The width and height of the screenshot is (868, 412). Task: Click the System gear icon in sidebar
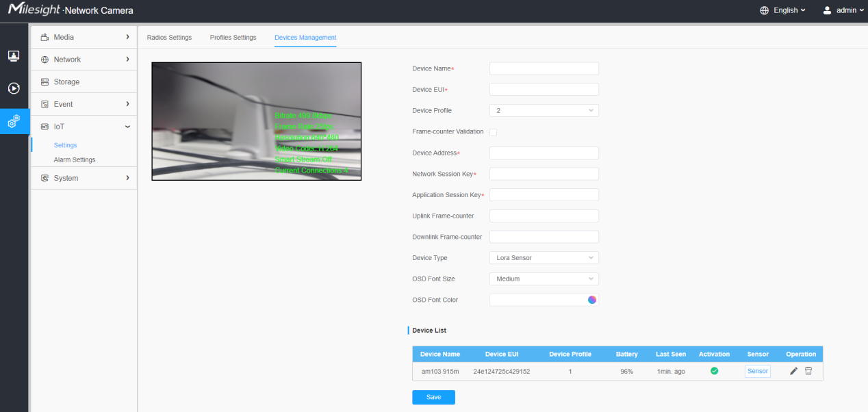point(45,178)
